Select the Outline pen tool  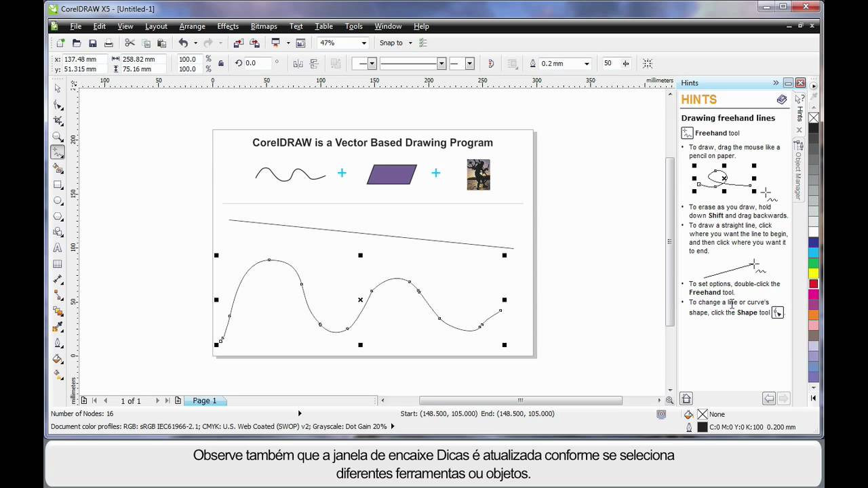point(58,344)
